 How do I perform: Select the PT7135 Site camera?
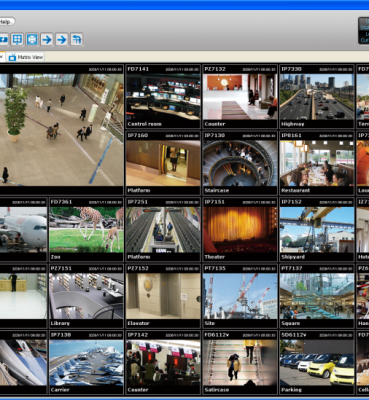[240, 296]
